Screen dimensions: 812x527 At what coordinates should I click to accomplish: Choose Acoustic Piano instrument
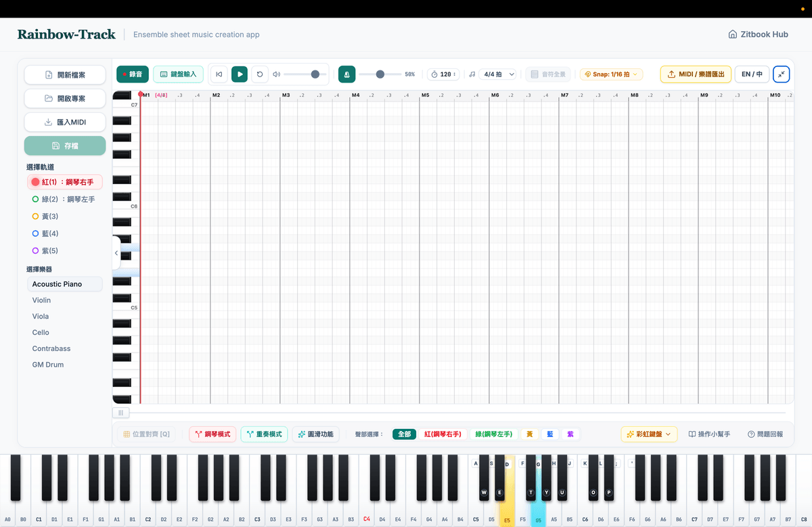pos(65,284)
